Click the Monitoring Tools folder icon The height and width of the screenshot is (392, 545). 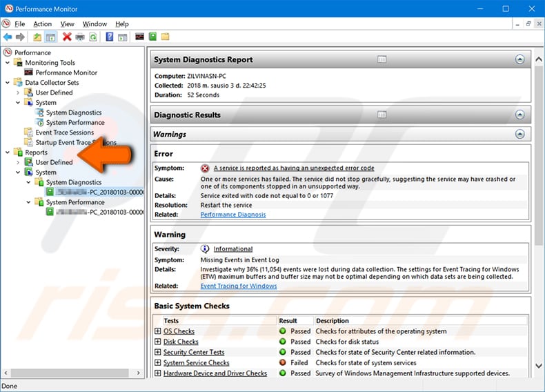point(18,63)
